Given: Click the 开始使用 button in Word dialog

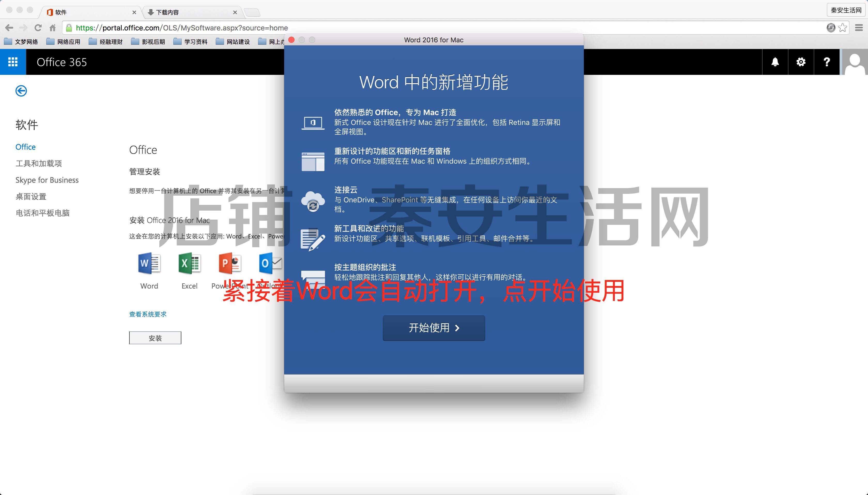Looking at the screenshot, I should pos(433,328).
